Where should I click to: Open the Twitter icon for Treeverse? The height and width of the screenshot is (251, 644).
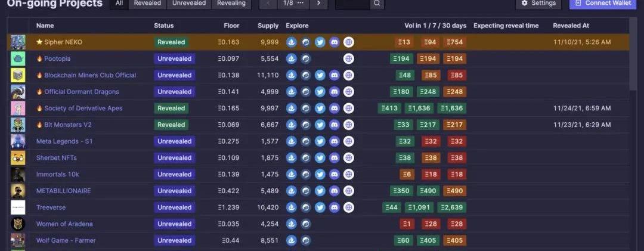[320, 207]
